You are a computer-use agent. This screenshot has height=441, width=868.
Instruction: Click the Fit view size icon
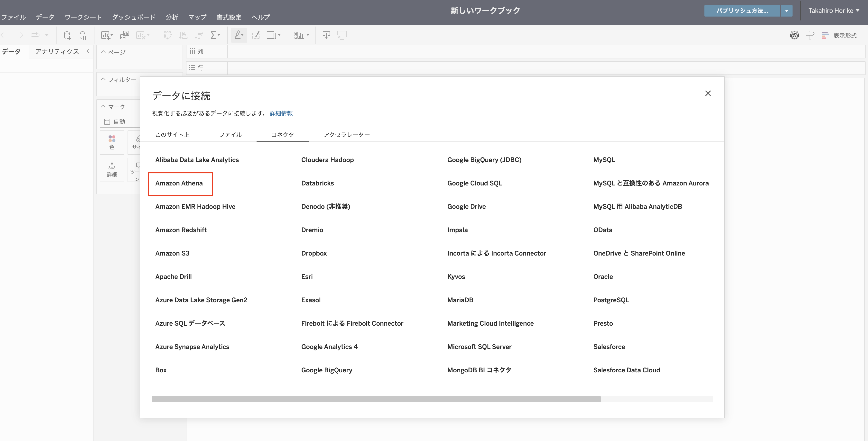273,35
